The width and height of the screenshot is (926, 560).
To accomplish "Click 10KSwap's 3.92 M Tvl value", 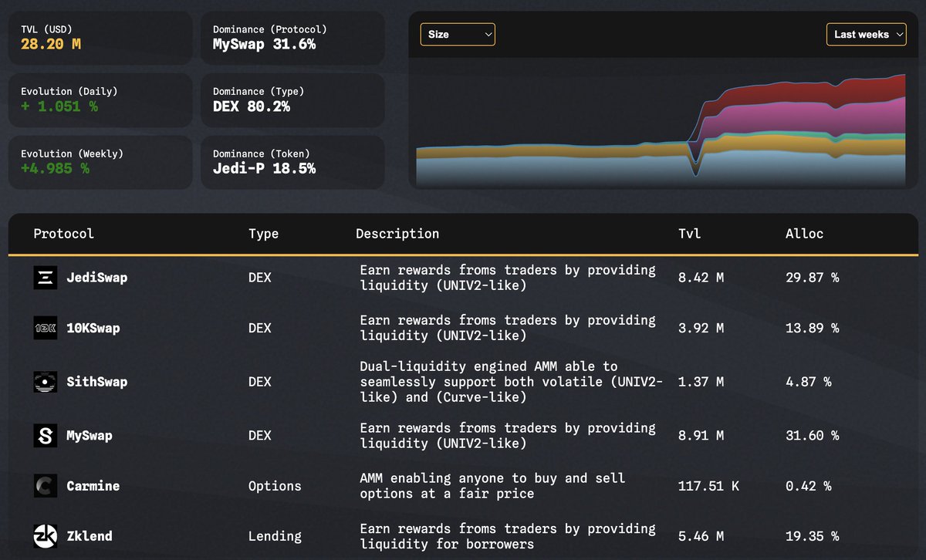I will [x=701, y=328].
